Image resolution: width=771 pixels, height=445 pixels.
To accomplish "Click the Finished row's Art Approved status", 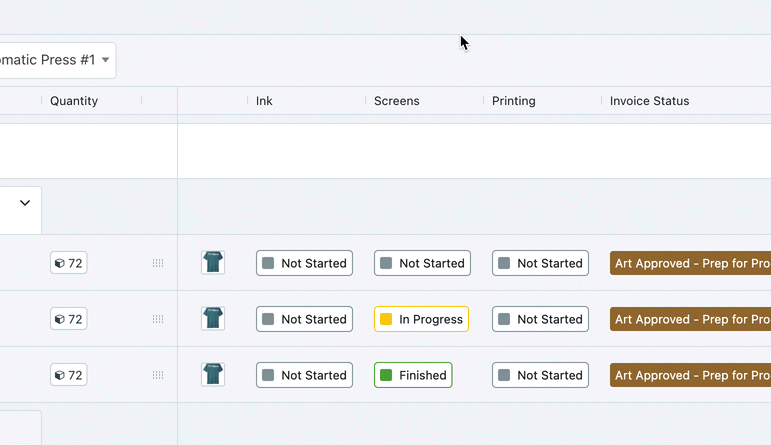I will [690, 375].
